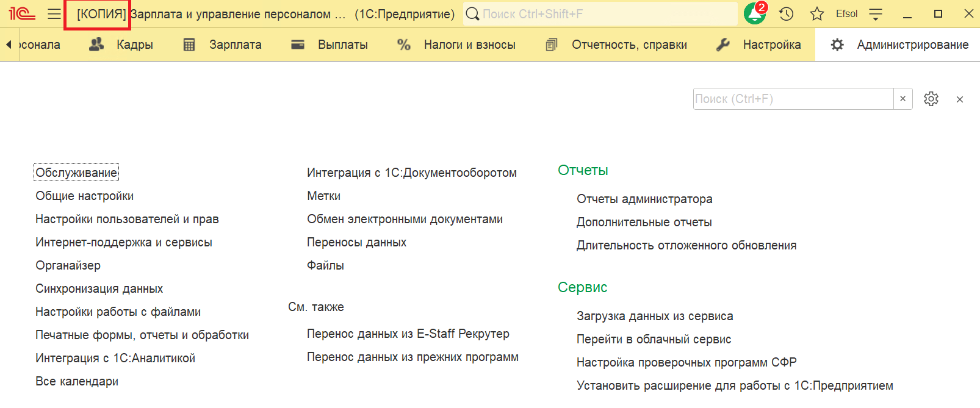The height and width of the screenshot is (408, 980).
Task: Open Метки link
Action: click(323, 196)
